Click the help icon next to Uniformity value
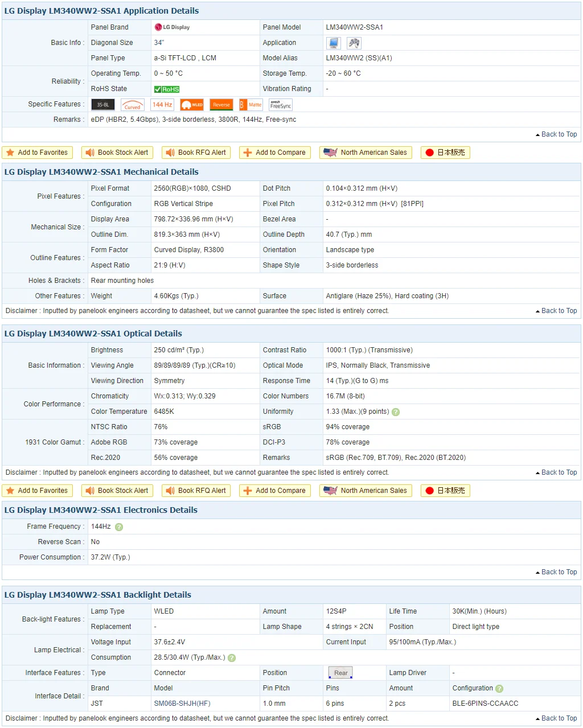 (396, 412)
